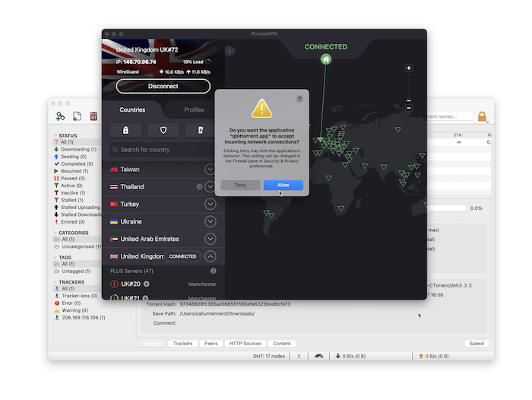Toggle the NetShield shield icon
Screen dimensions: 532x400
[x=163, y=130]
